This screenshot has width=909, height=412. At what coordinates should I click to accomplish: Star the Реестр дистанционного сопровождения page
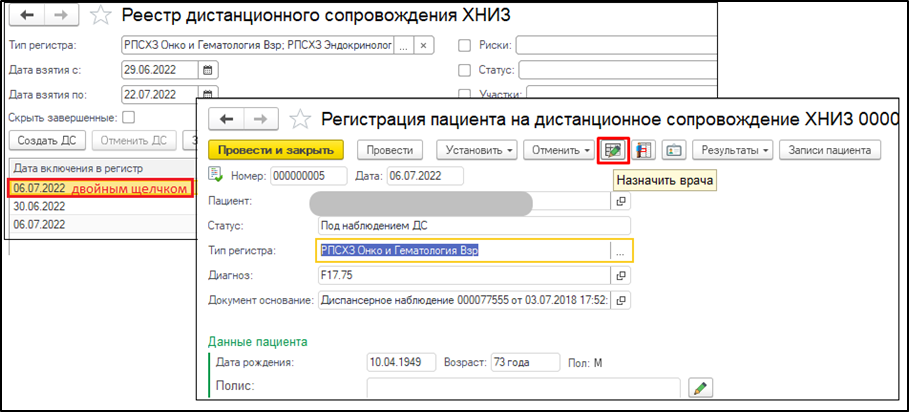click(100, 17)
